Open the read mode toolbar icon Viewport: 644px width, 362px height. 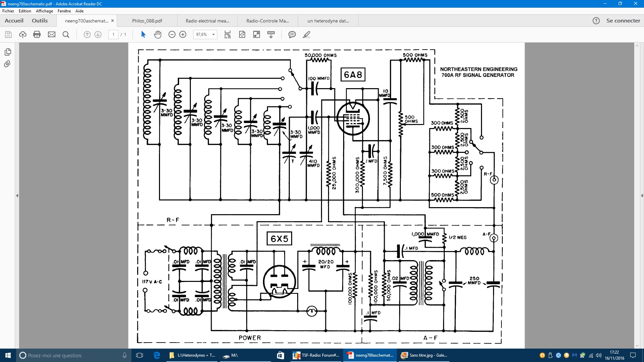tap(271, 35)
